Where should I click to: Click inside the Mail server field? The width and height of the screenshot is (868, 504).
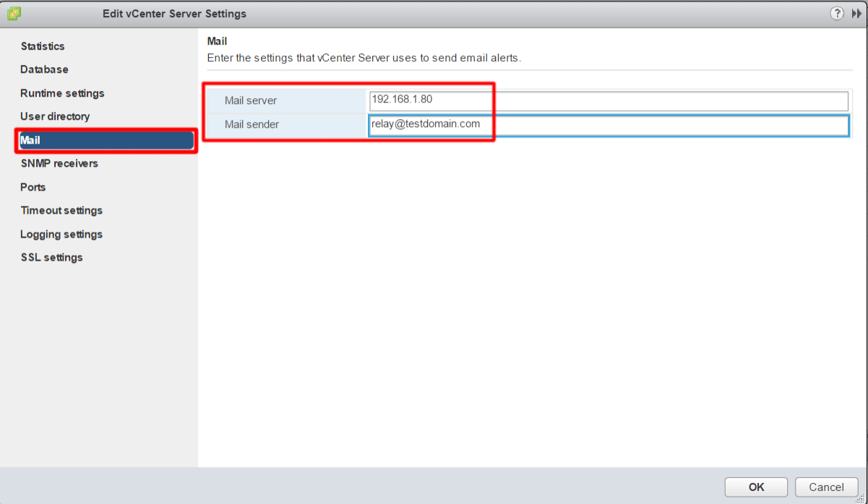point(607,100)
